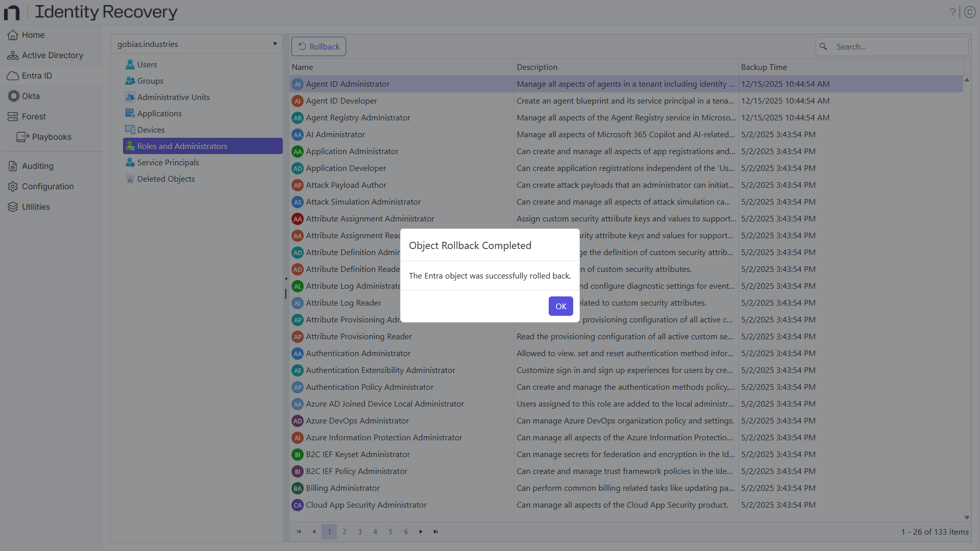The image size is (980, 551).
Task: Click the help question mark icon
Action: pos(953,12)
